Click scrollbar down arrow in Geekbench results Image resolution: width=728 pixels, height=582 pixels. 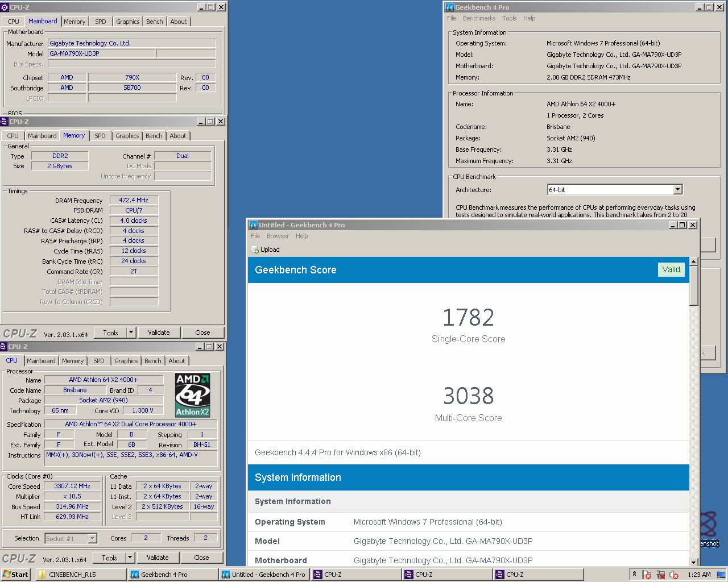pos(693,562)
